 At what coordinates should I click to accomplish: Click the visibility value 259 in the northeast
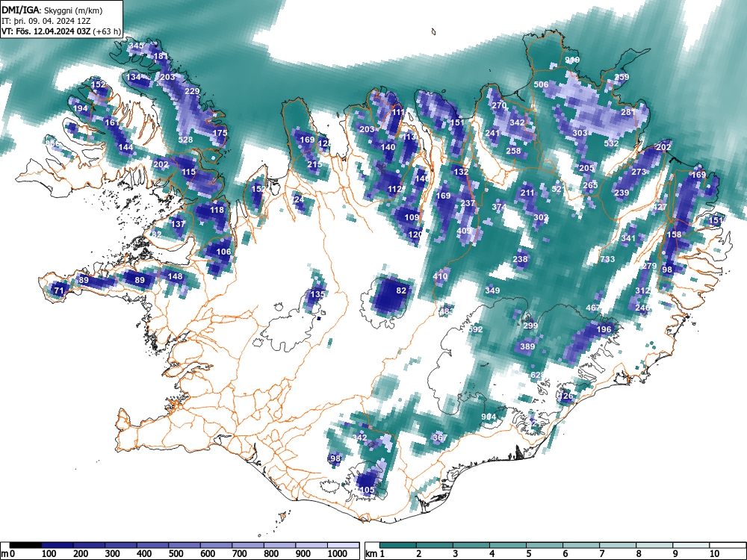[622, 77]
